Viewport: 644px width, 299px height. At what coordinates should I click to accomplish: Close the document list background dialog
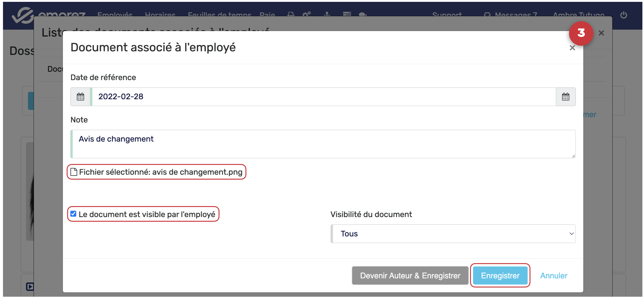[x=601, y=33]
